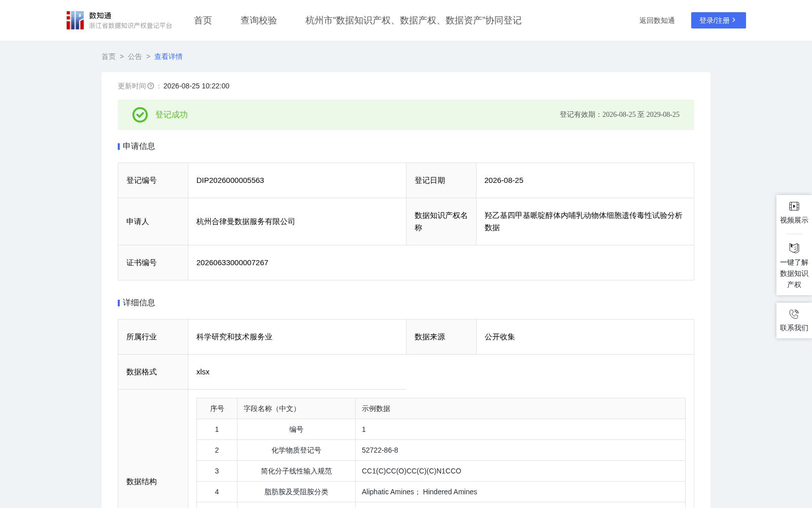
Task: Open the 查询校验 navigation item
Action: pos(259,20)
